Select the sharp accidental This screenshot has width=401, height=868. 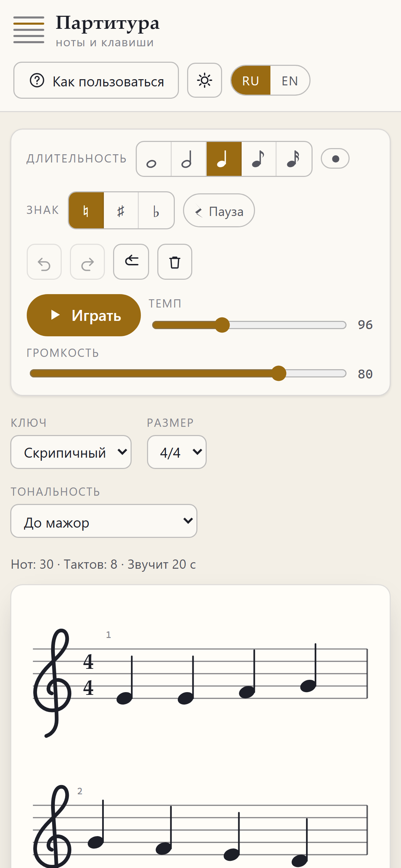pyautogui.click(x=121, y=210)
